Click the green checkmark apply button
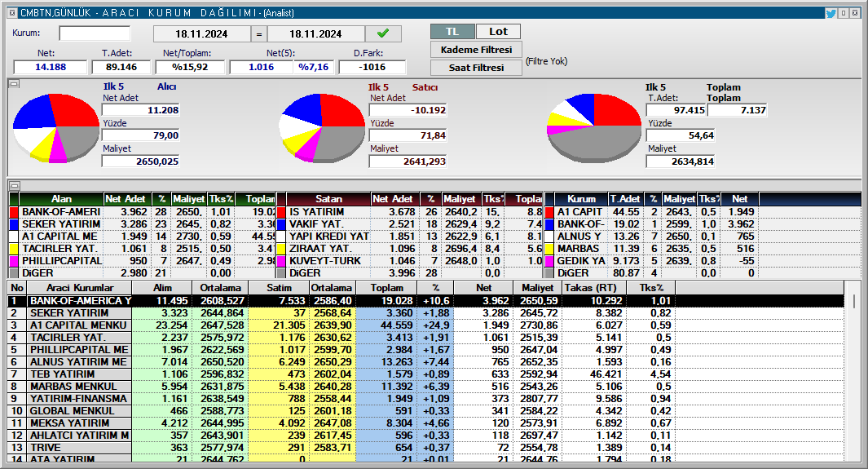This screenshot has height=469, width=868. [x=383, y=33]
